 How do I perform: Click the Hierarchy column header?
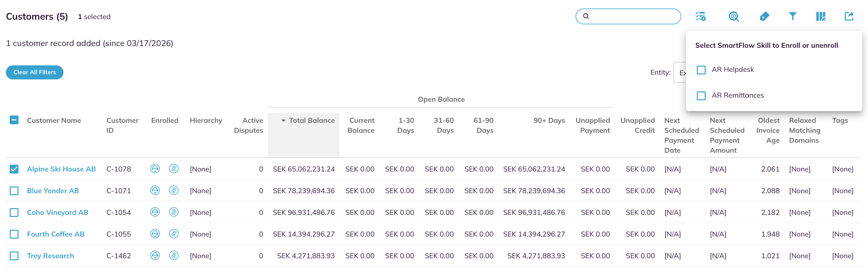pyautogui.click(x=206, y=120)
